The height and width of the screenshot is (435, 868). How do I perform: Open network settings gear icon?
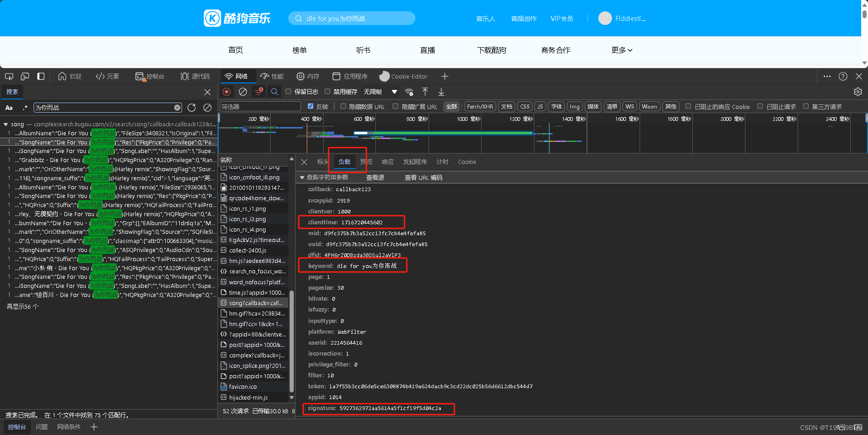[x=858, y=92]
